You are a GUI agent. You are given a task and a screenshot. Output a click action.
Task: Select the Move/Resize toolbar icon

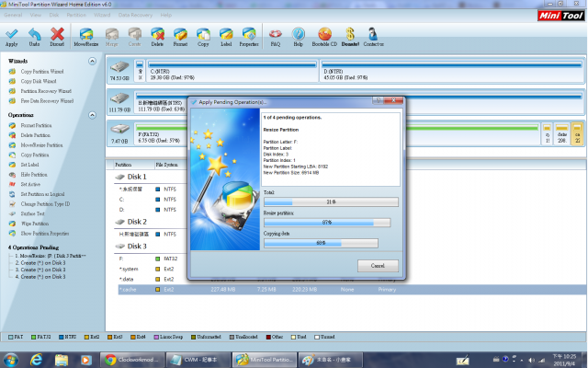(85, 34)
